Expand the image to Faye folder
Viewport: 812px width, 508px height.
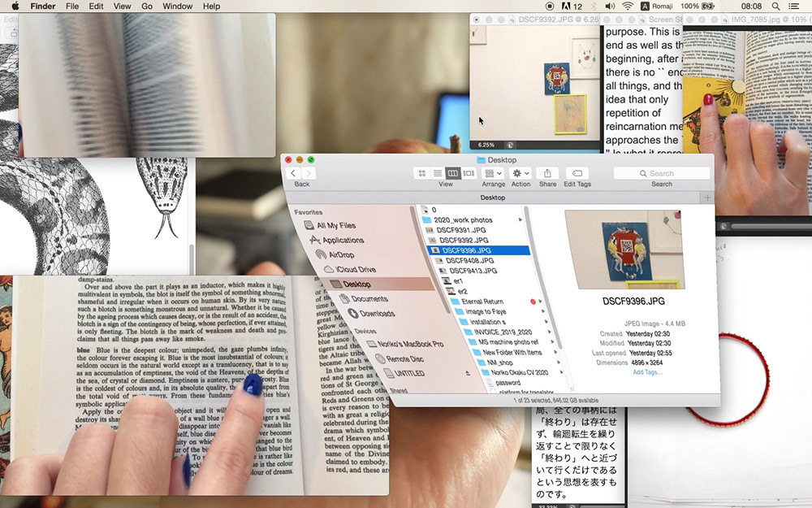click(x=543, y=311)
